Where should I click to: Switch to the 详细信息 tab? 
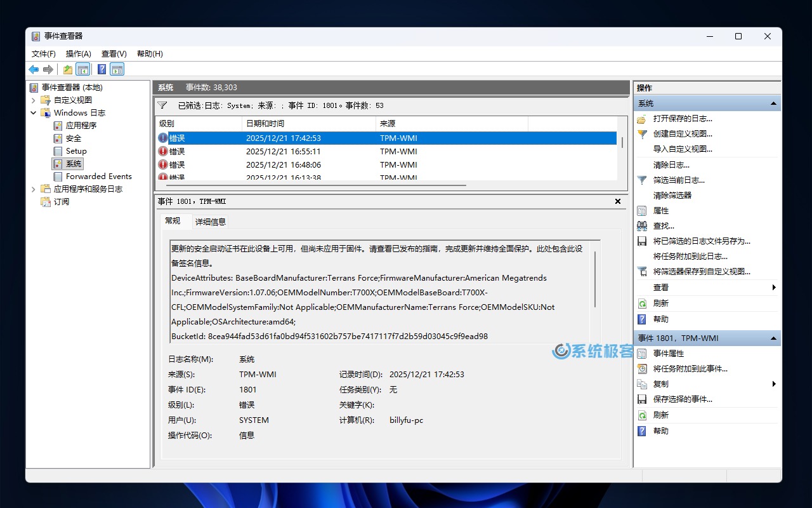point(210,222)
